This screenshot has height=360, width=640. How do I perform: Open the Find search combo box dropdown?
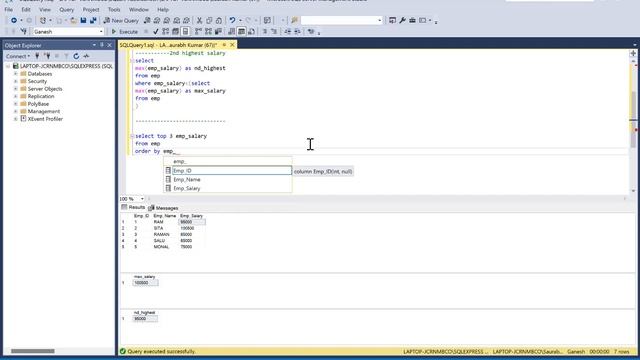pyautogui.click(x=379, y=20)
